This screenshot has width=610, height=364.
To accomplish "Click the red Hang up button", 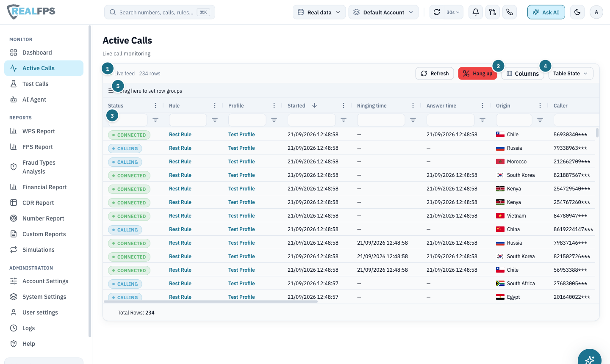I will [x=477, y=73].
